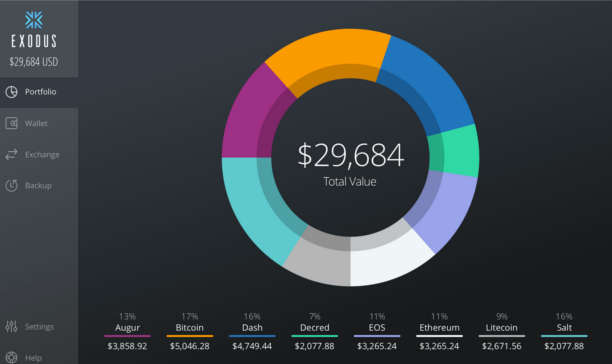Click the $29,684 total in donut center
The height and width of the screenshot is (364, 612).
[x=350, y=155]
